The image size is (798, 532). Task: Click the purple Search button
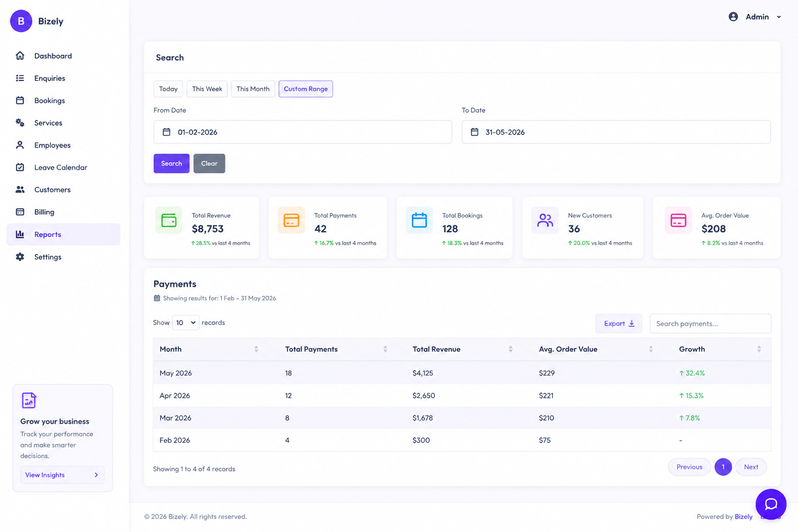(171, 164)
